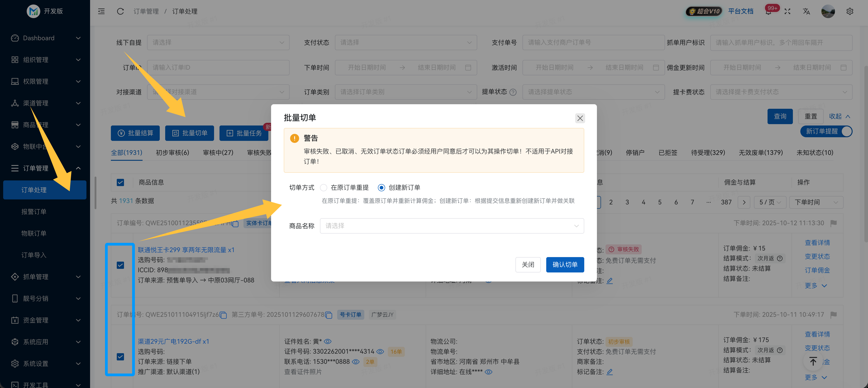
Task: Open 报警订单 in the sidebar menu
Action: (34, 211)
